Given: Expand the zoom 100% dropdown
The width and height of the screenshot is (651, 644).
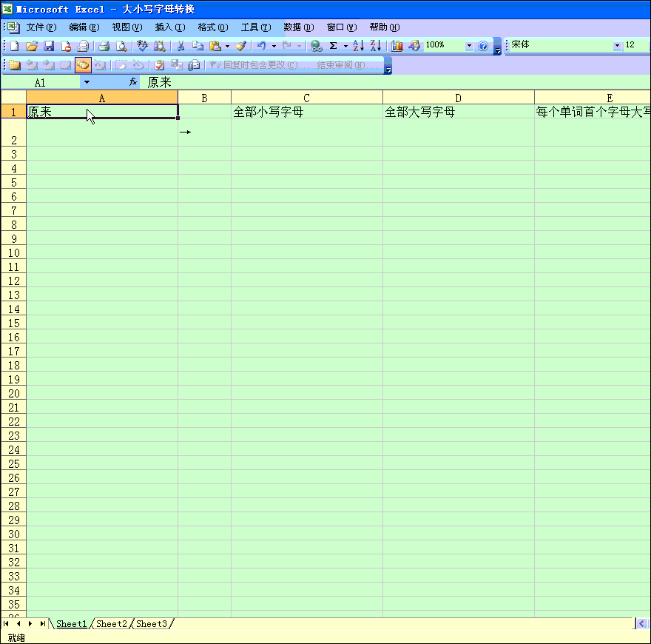Looking at the screenshot, I should [x=468, y=46].
